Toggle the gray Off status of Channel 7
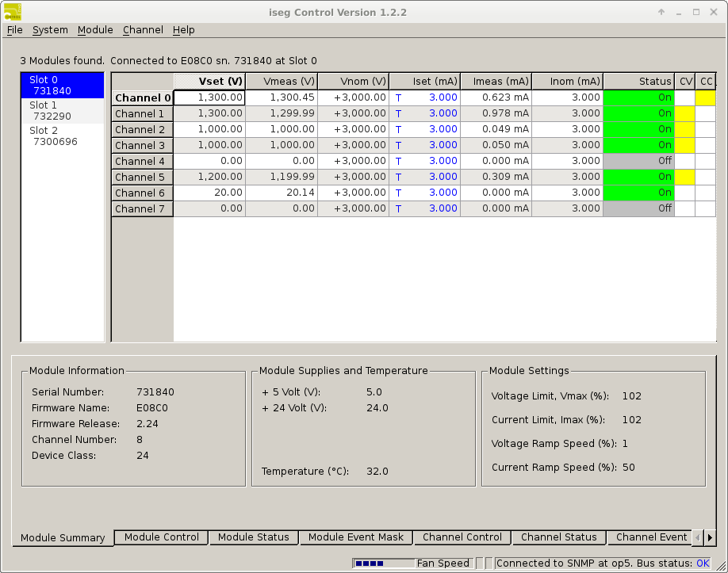Viewport: 728px width, 573px height. click(639, 208)
